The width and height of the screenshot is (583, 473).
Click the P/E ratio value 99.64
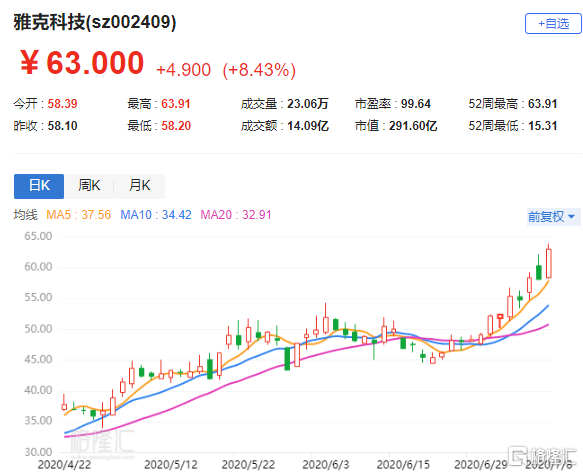[x=416, y=104]
